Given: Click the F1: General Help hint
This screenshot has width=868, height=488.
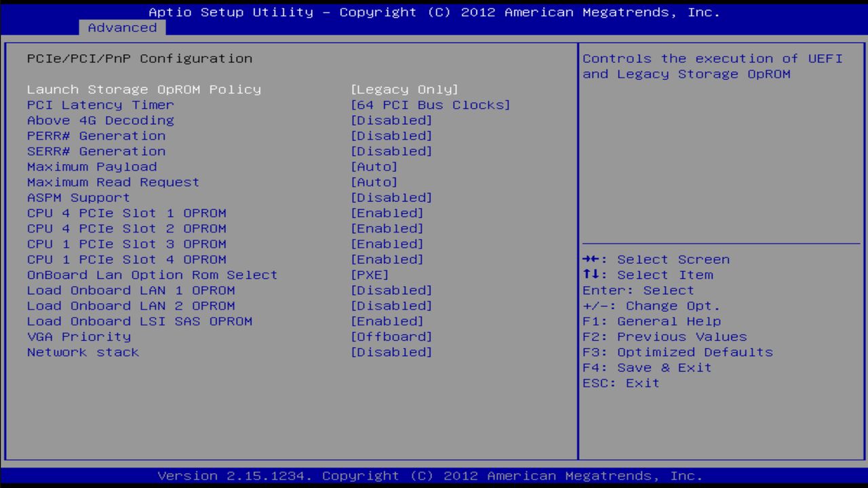Looking at the screenshot, I should coord(652,321).
